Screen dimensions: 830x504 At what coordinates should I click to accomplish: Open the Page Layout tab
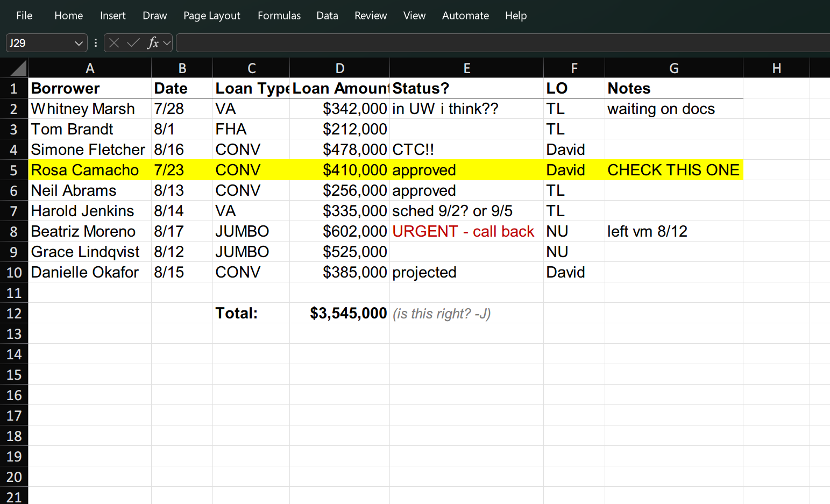coord(212,16)
